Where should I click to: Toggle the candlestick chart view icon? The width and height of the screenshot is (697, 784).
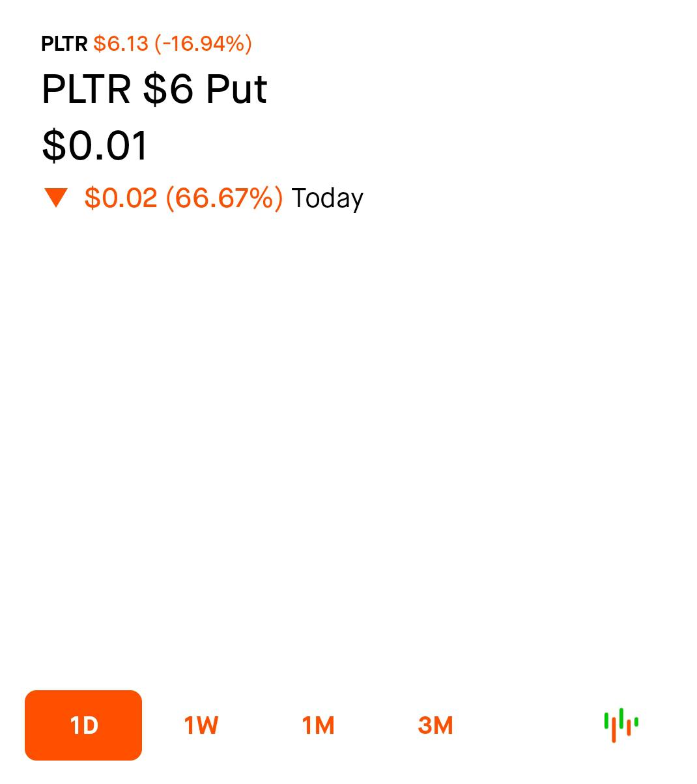tap(621, 725)
